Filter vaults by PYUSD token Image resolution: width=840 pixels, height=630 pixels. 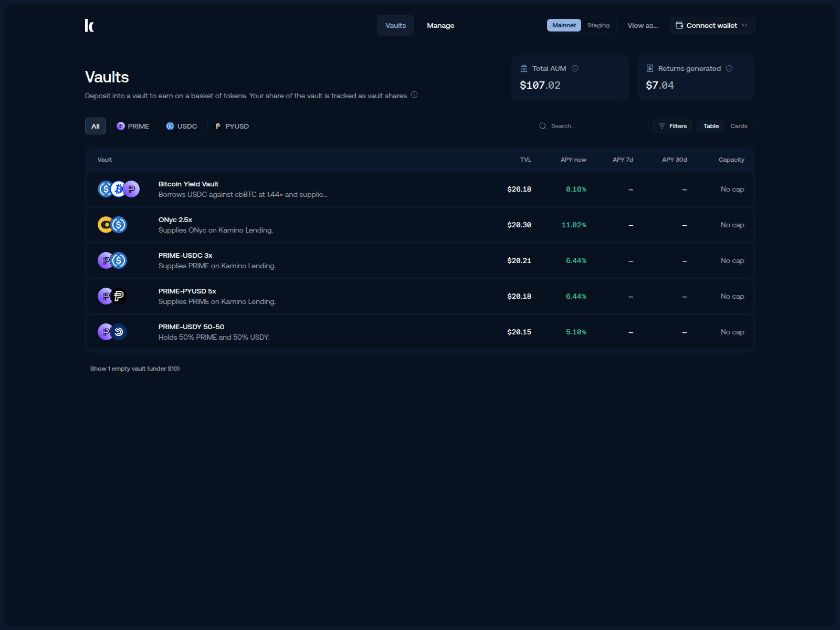coord(231,126)
